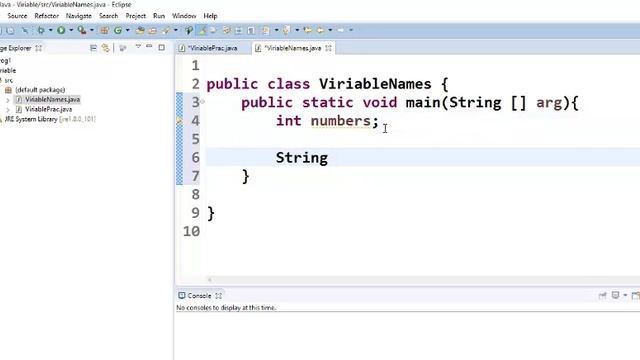Viewport: 640px width, 360px height.
Task: Click the Pin Console icon
Action: [x=602, y=296]
